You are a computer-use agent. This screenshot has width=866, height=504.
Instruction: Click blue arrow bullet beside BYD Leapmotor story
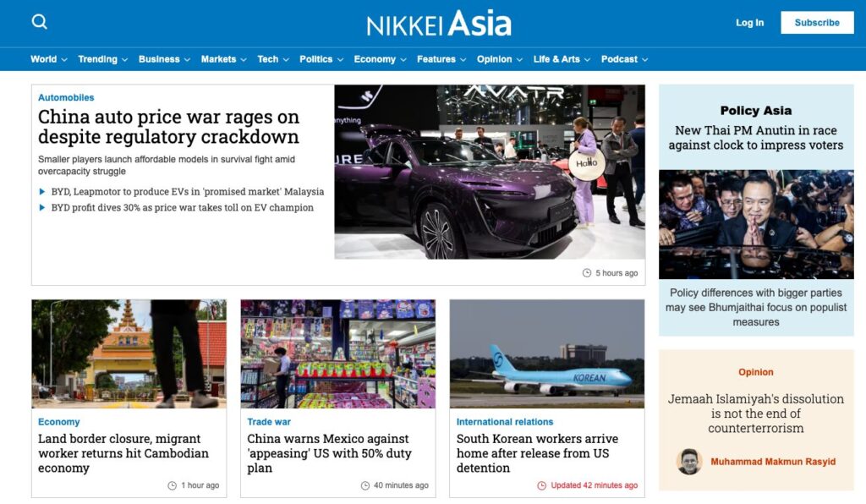(43, 192)
